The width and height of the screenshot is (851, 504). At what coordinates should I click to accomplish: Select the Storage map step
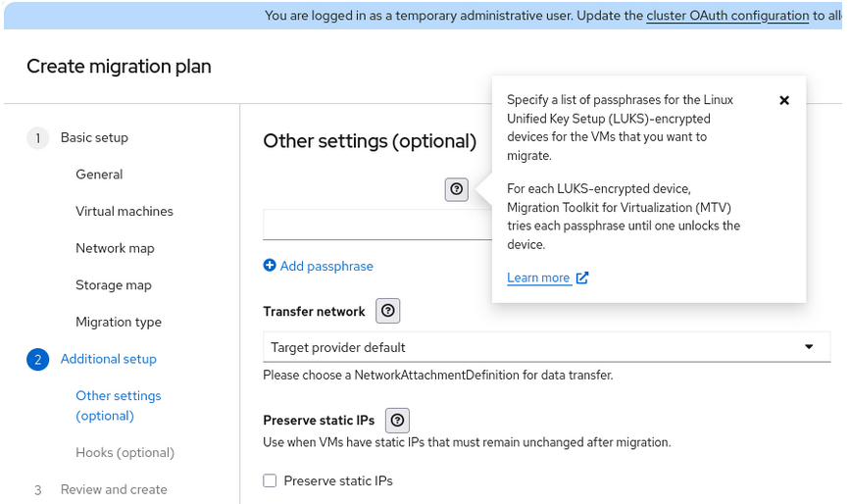(114, 285)
